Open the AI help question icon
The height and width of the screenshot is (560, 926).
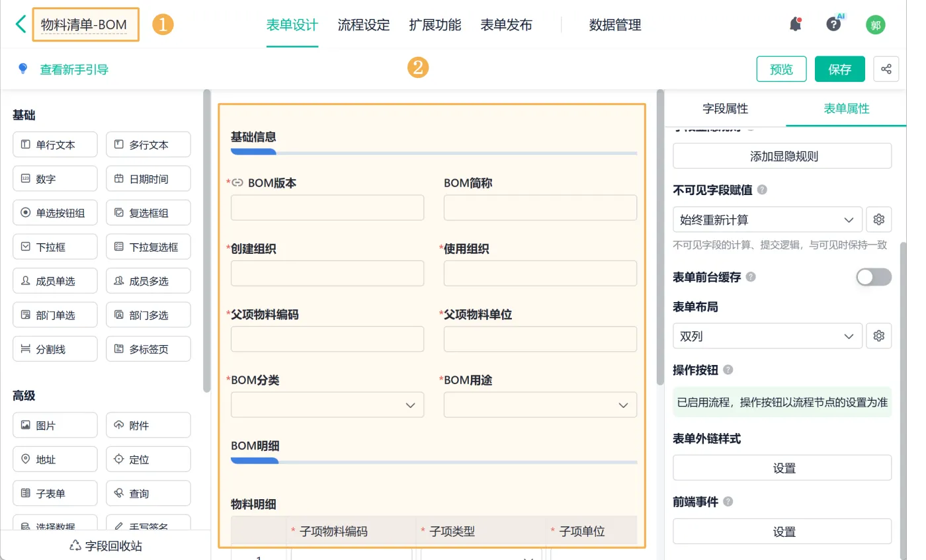pos(834,24)
